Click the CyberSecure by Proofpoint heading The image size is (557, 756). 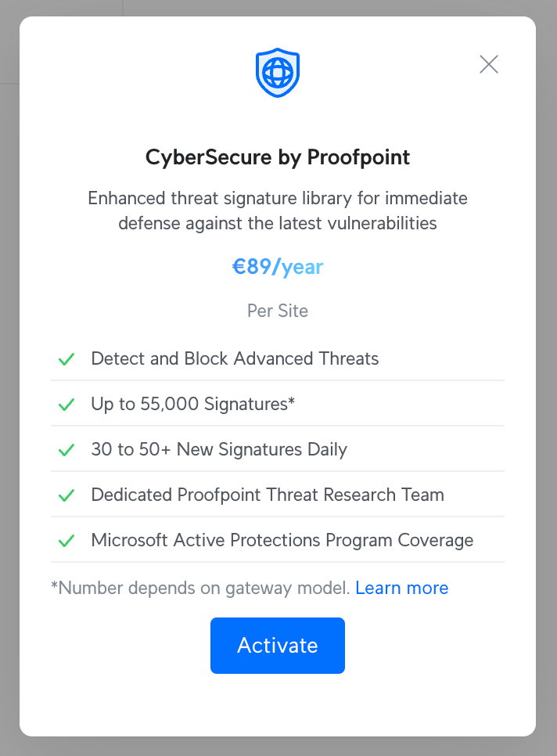tap(278, 157)
